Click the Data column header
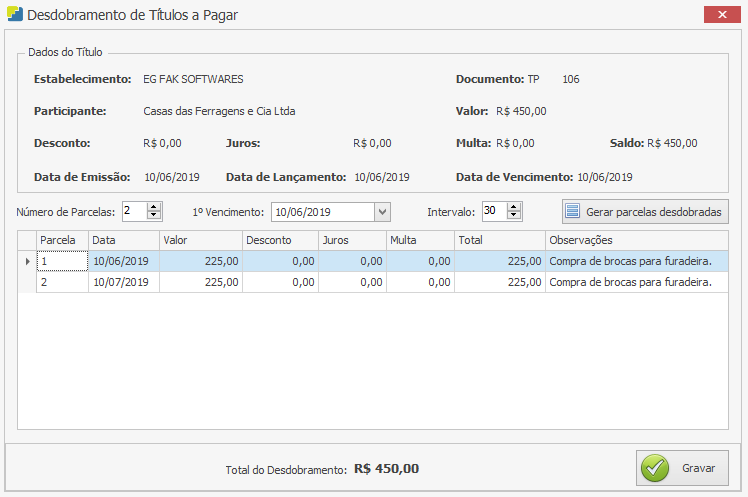The height and width of the screenshot is (497, 748). (x=123, y=240)
